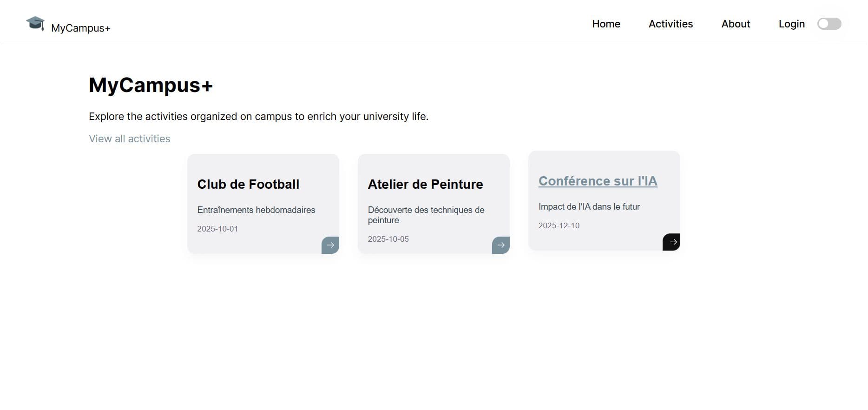The image size is (868, 410).
Task: Open Club de Football card arrow
Action: tap(330, 245)
